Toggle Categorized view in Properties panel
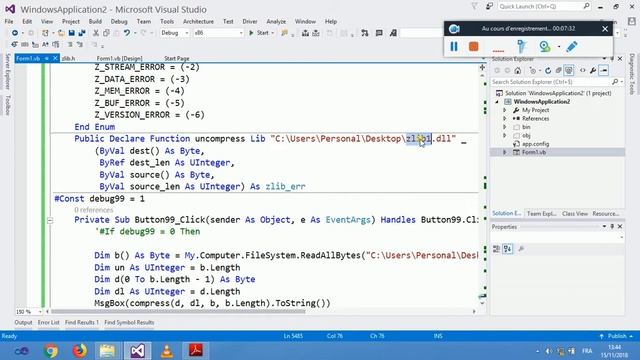This screenshot has height=360, width=640. tap(496, 249)
